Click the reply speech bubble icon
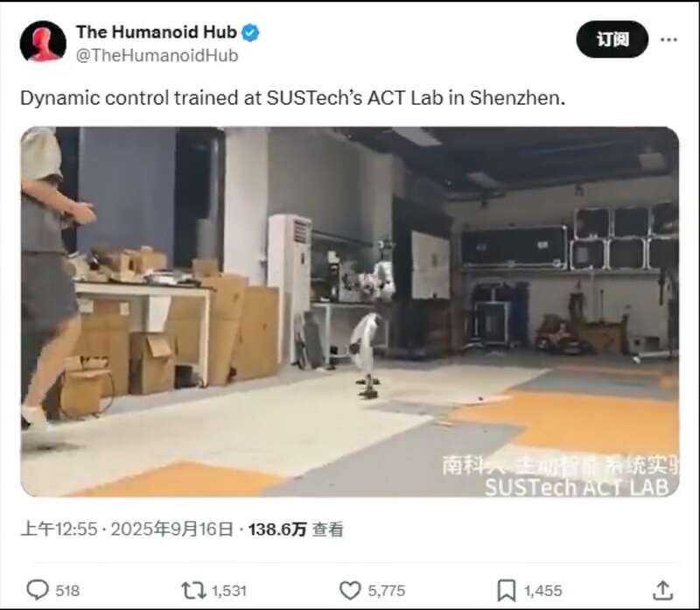The height and width of the screenshot is (610, 700). click(38, 590)
